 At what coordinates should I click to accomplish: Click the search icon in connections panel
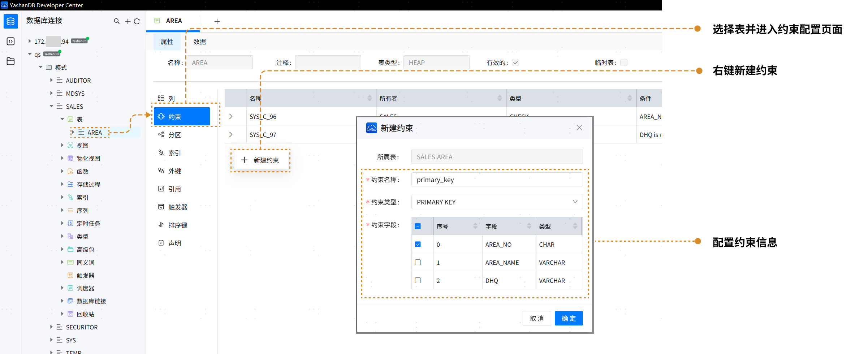[117, 21]
